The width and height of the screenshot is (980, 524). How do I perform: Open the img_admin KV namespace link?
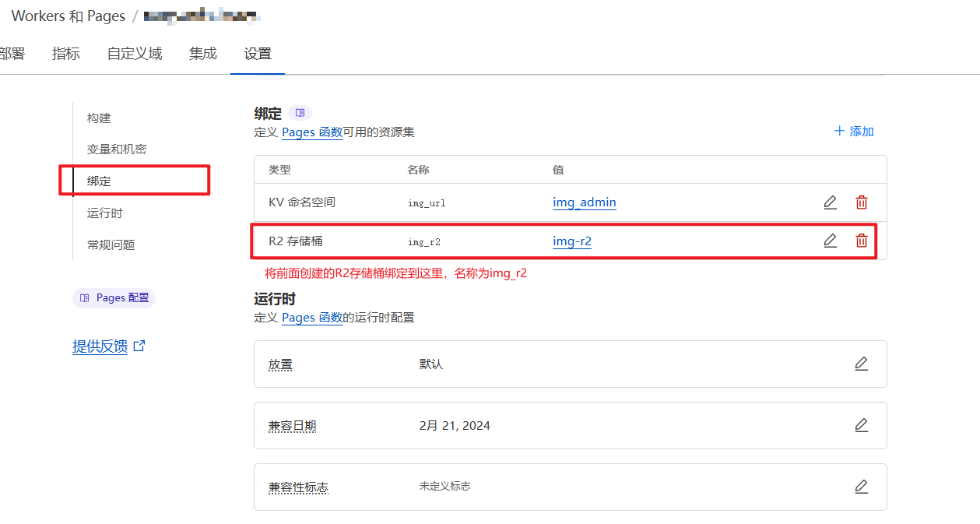click(x=584, y=202)
